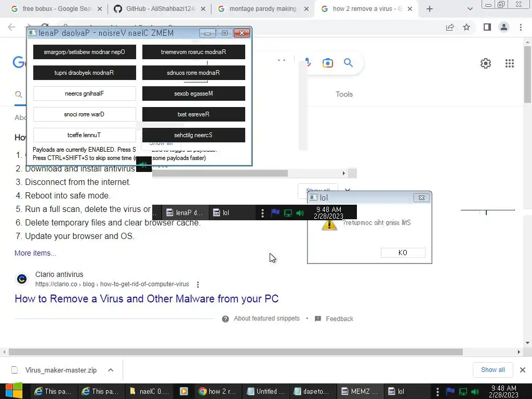Toggle the reversed 'Screen glitches' payload
532x399 pixels.
click(x=193, y=135)
